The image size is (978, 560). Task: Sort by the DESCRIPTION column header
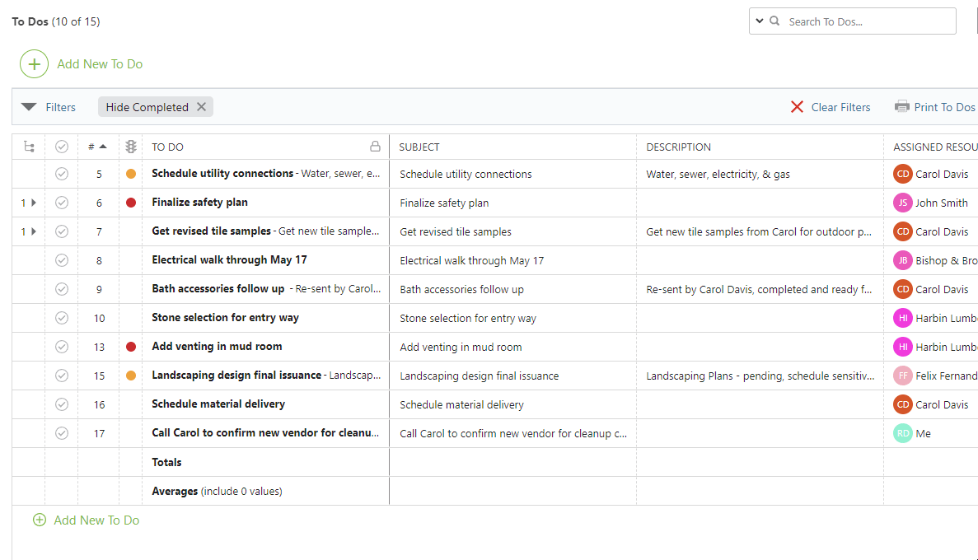click(x=678, y=147)
